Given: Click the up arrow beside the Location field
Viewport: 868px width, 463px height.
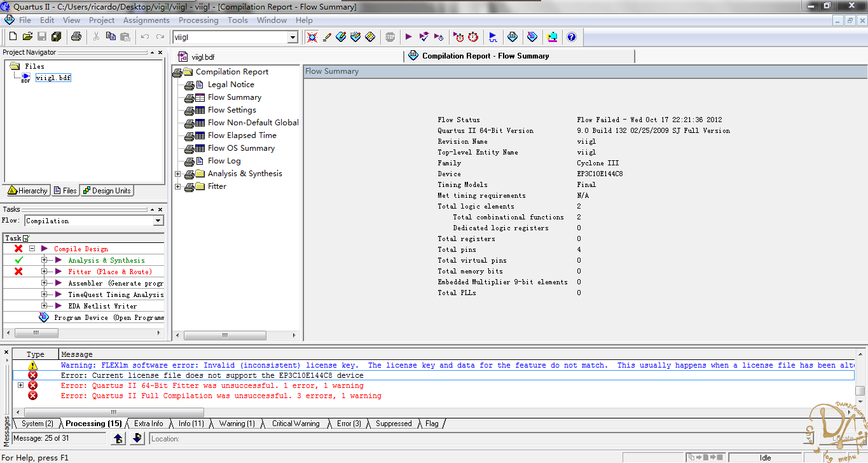Looking at the screenshot, I should (x=118, y=438).
